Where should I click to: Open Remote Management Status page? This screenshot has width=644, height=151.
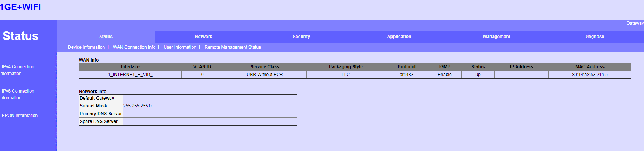pos(233,47)
